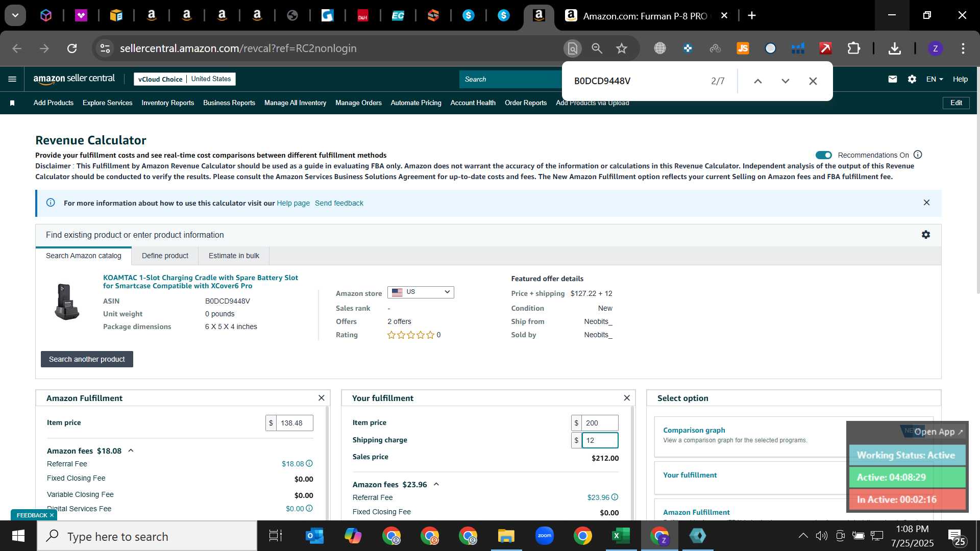
Task: Collapse Amazon fees $23.96 section
Action: pyautogui.click(x=436, y=484)
